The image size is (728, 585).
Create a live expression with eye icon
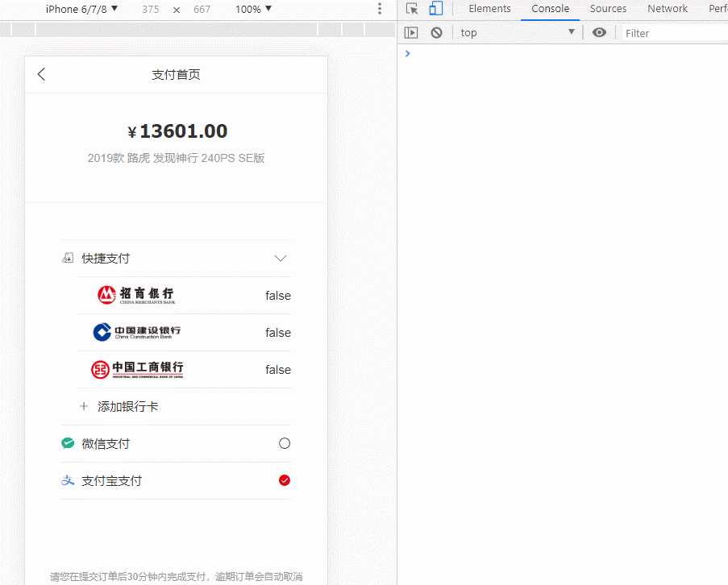point(599,32)
